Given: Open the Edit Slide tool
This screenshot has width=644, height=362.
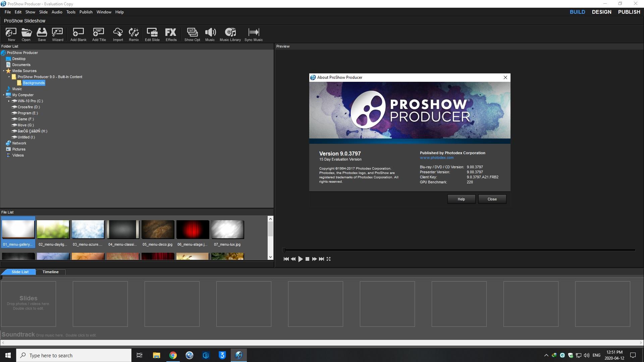Looking at the screenshot, I should 152,35.
